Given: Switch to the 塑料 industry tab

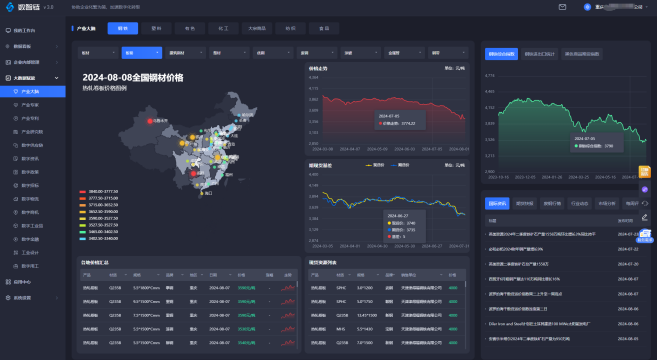Looking at the screenshot, I should pos(156,28).
